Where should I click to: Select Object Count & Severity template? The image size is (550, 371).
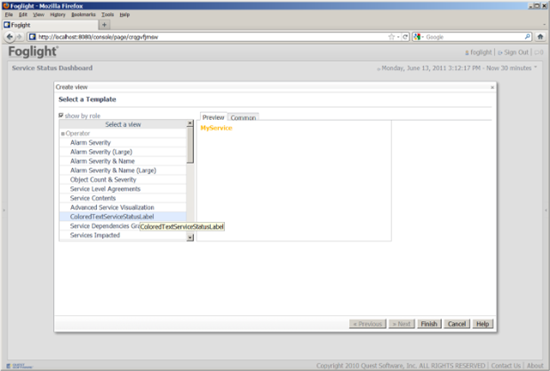click(x=123, y=180)
